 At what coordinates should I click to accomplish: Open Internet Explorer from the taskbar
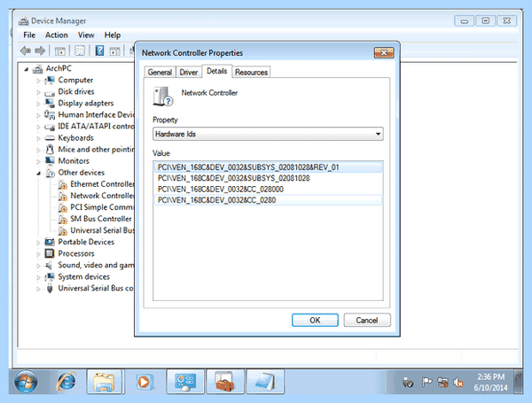[66, 382]
